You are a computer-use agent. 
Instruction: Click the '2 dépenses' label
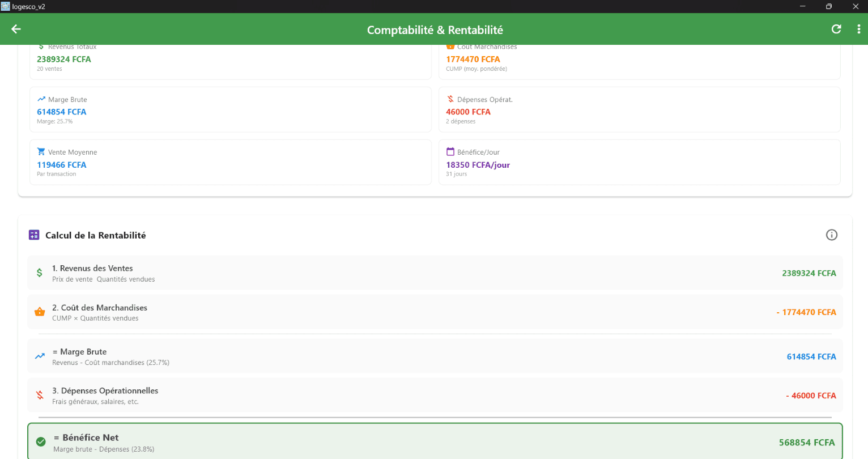click(x=461, y=121)
